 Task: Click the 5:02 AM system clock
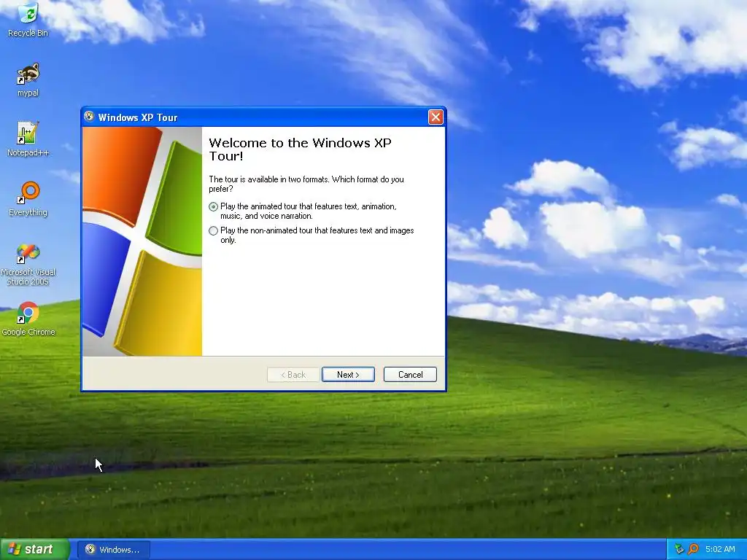pyautogui.click(x=720, y=549)
